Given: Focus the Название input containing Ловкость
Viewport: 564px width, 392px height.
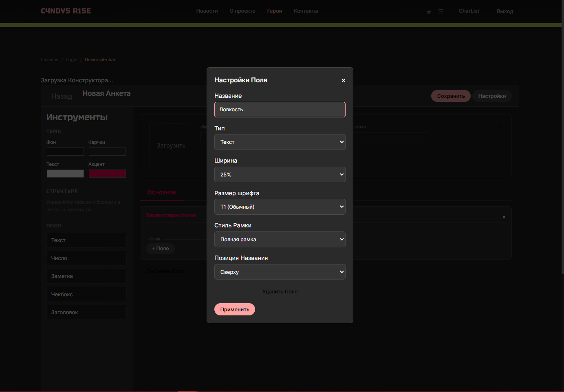Looking at the screenshot, I should pos(280,110).
